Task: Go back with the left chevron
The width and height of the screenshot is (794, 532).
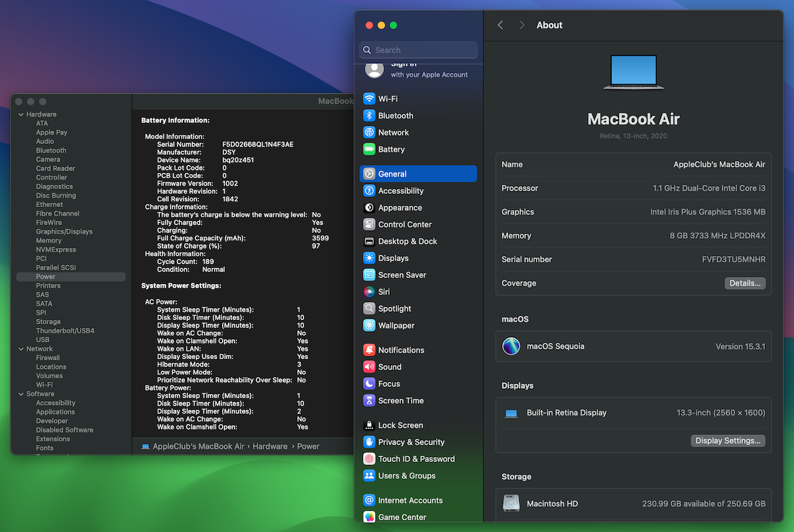Action: pyautogui.click(x=501, y=25)
